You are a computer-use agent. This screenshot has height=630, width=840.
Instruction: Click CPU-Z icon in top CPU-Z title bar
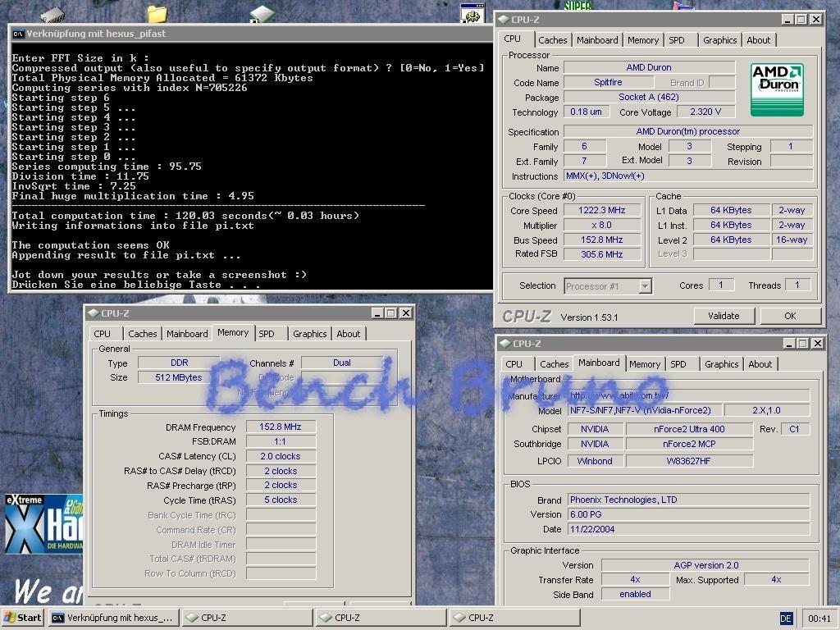point(503,20)
